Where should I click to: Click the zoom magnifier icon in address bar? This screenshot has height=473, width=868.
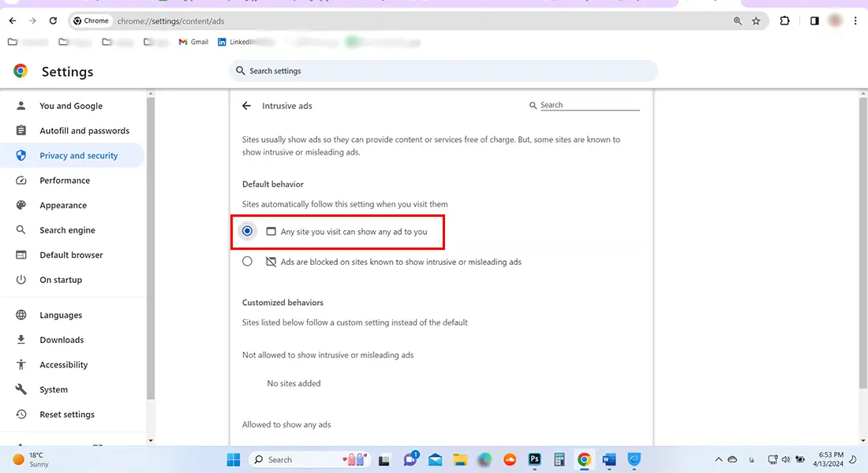click(738, 21)
